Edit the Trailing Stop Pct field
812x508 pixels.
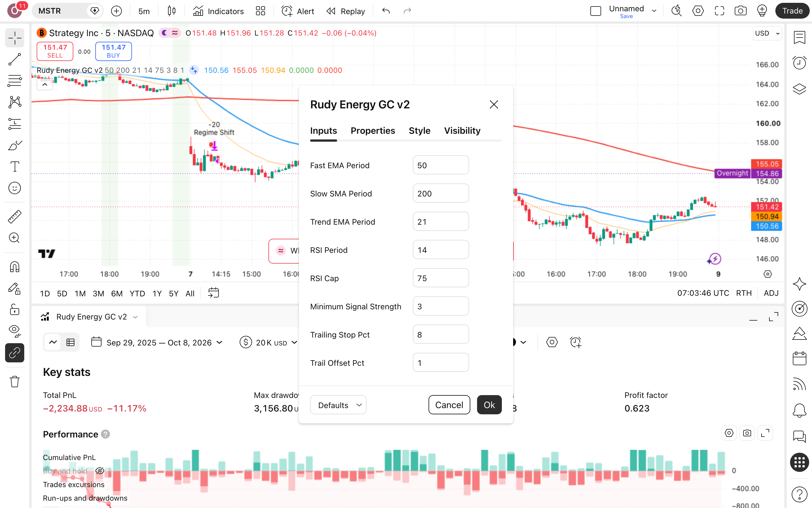coord(441,334)
